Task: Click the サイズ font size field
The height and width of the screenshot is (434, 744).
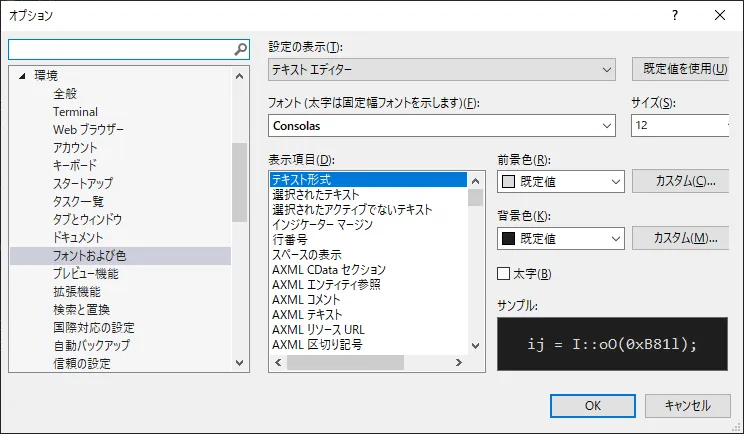Action: pyautogui.click(x=678, y=126)
